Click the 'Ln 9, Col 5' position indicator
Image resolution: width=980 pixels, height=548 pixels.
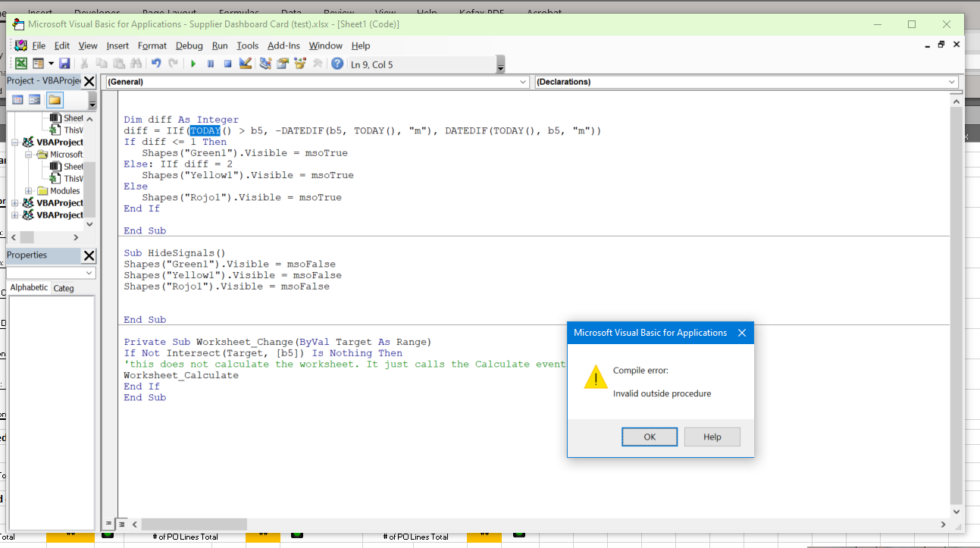[x=372, y=64]
